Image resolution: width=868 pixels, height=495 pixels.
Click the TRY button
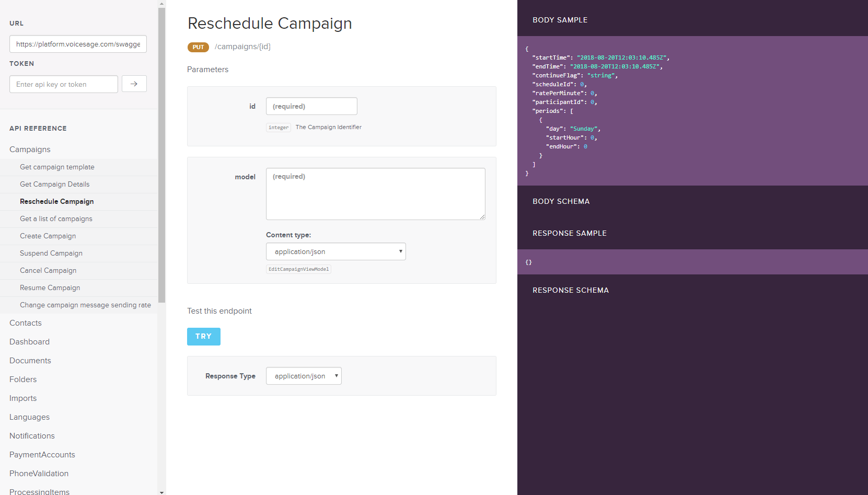point(203,337)
